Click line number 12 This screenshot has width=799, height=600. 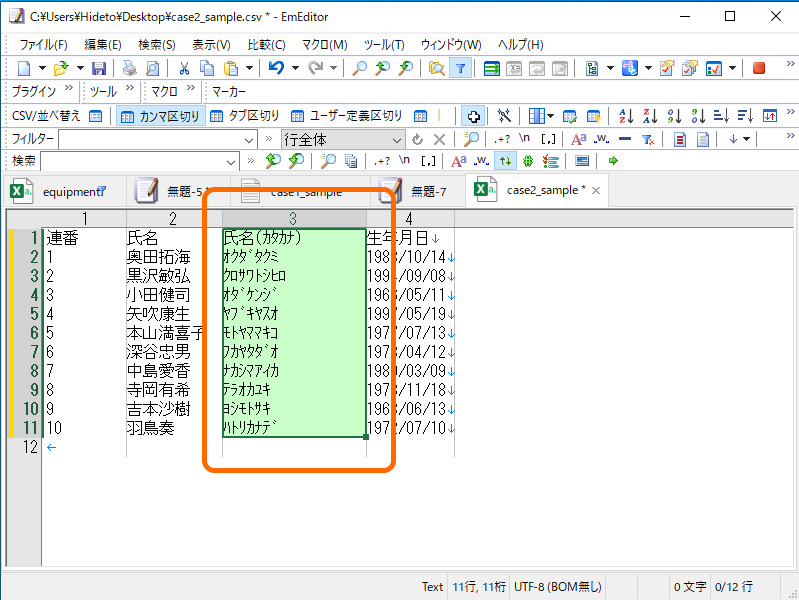click(x=31, y=447)
